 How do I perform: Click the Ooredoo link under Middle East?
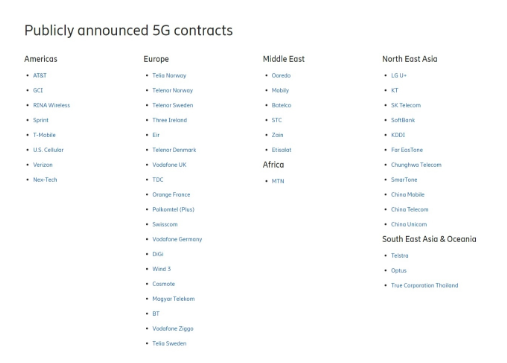(281, 75)
